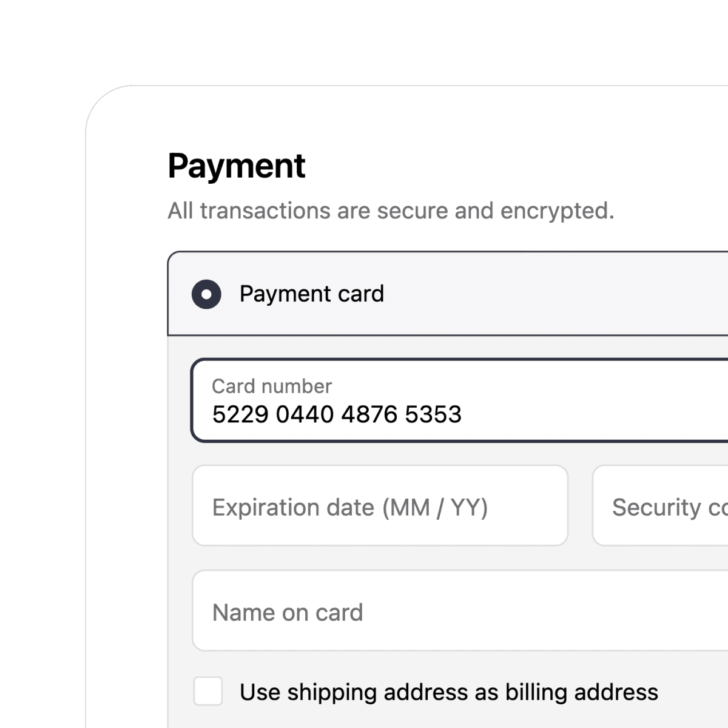Click the empty checkbox square near the bottom
This screenshot has width=728, height=728.
(x=207, y=692)
